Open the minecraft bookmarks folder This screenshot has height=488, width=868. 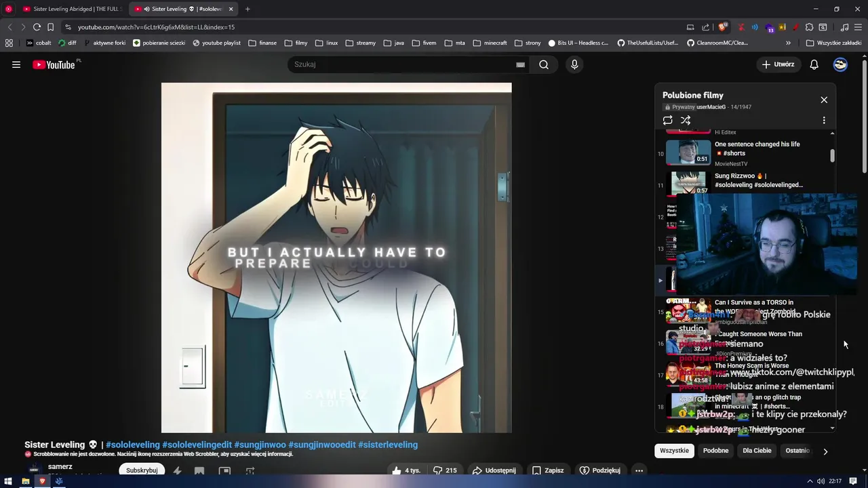(490, 43)
